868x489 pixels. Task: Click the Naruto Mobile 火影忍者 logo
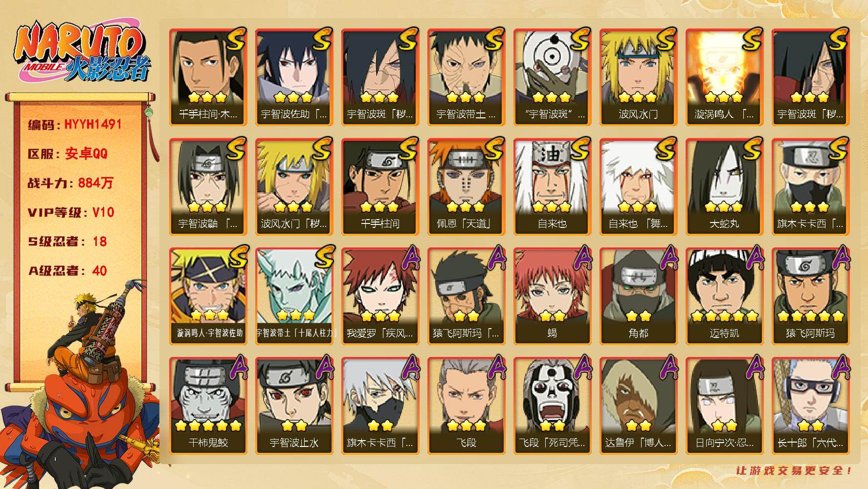(81, 51)
